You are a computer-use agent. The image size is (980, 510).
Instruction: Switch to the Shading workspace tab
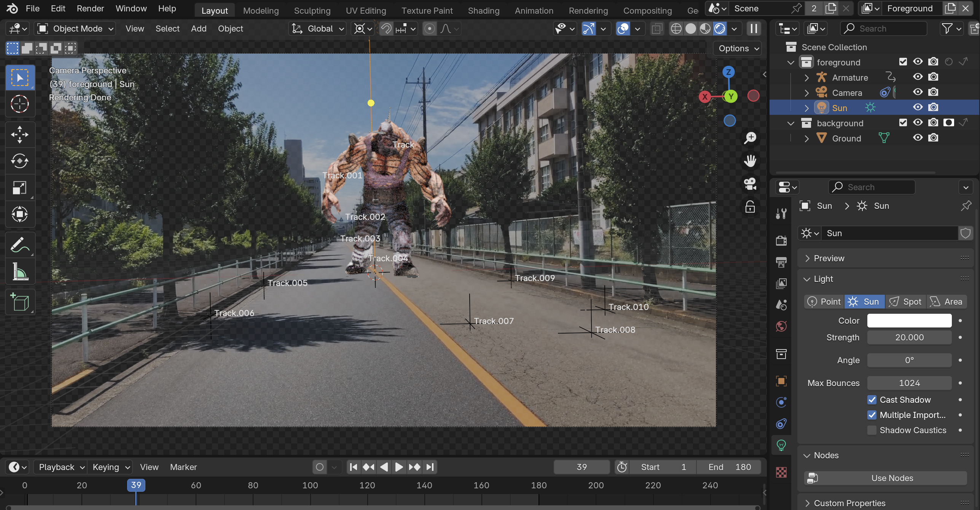click(483, 11)
